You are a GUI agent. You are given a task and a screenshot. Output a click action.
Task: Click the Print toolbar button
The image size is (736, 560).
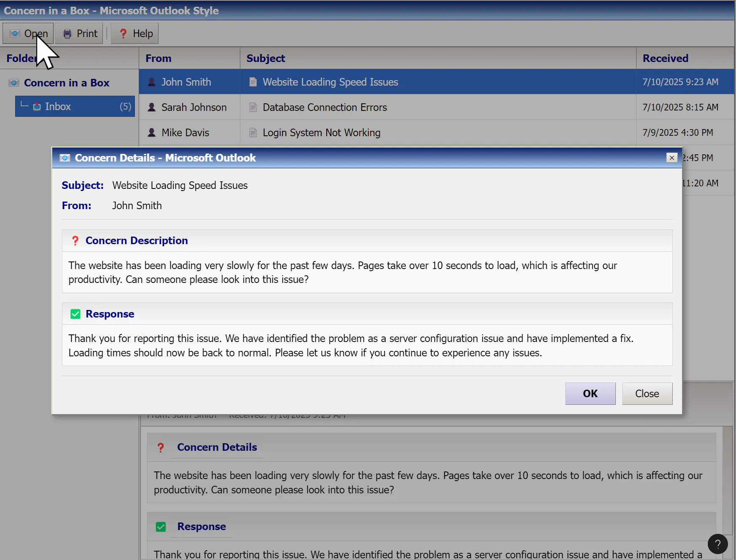(x=80, y=33)
